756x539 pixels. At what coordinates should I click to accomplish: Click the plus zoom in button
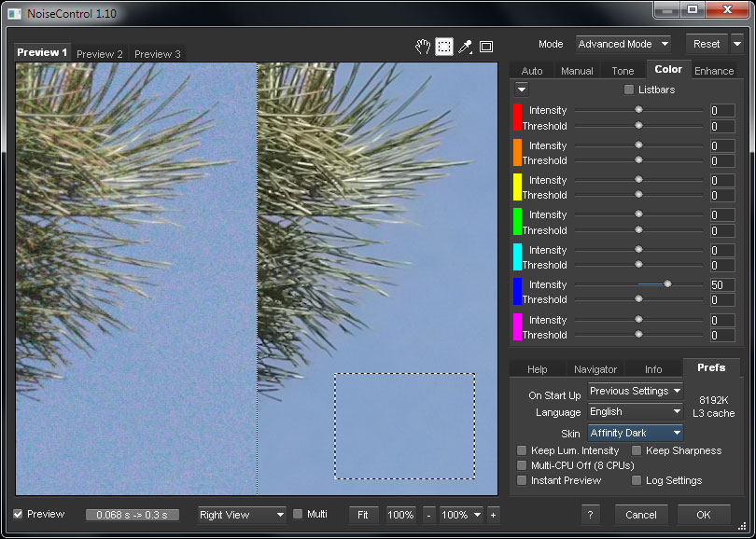[x=493, y=515]
